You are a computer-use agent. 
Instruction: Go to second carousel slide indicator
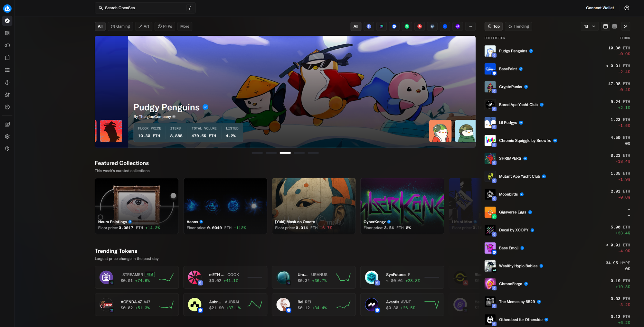[271, 153]
